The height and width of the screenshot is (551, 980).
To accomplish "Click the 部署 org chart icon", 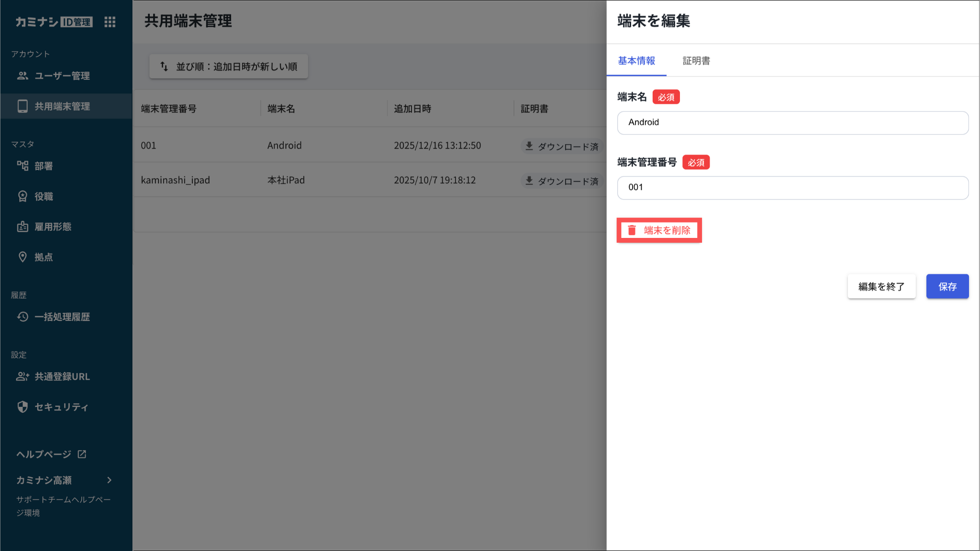I will (22, 166).
